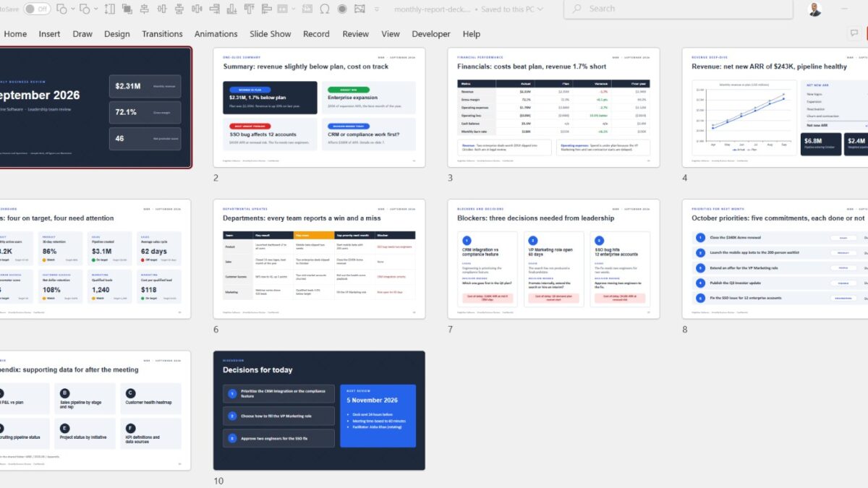The width and height of the screenshot is (868, 488).
Task: Open the Animations tab
Action: click(x=216, y=34)
